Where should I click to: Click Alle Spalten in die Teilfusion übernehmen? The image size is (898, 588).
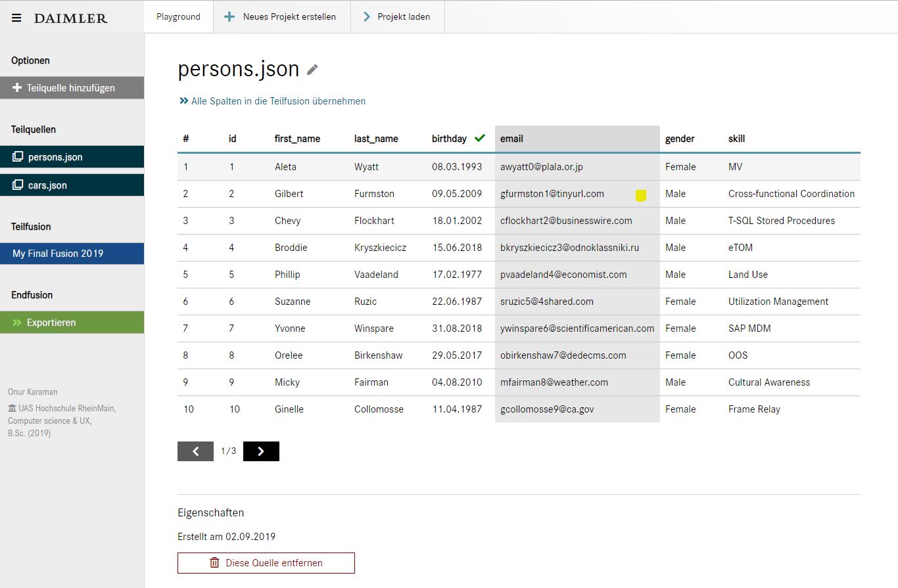click(277, 101)
